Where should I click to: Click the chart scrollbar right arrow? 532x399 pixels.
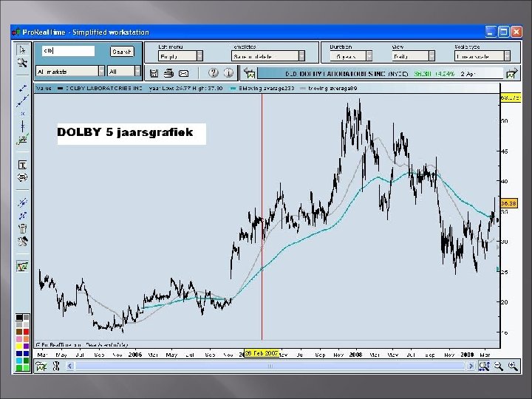click(471, 366)
